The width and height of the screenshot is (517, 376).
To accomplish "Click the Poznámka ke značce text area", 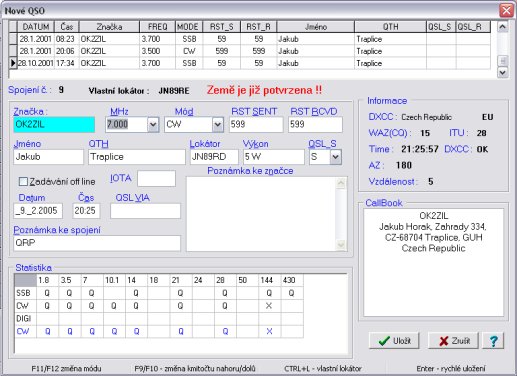I will point(262,214).
